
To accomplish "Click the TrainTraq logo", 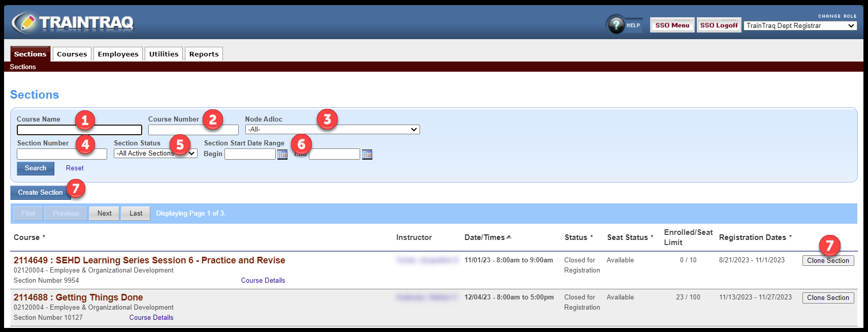I will click(73, 22).
